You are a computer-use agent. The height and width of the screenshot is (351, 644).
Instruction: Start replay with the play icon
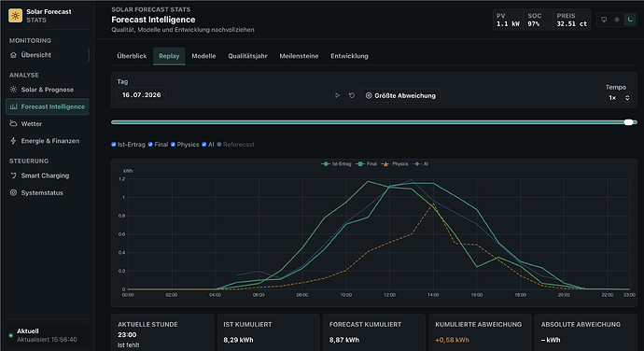338,95
